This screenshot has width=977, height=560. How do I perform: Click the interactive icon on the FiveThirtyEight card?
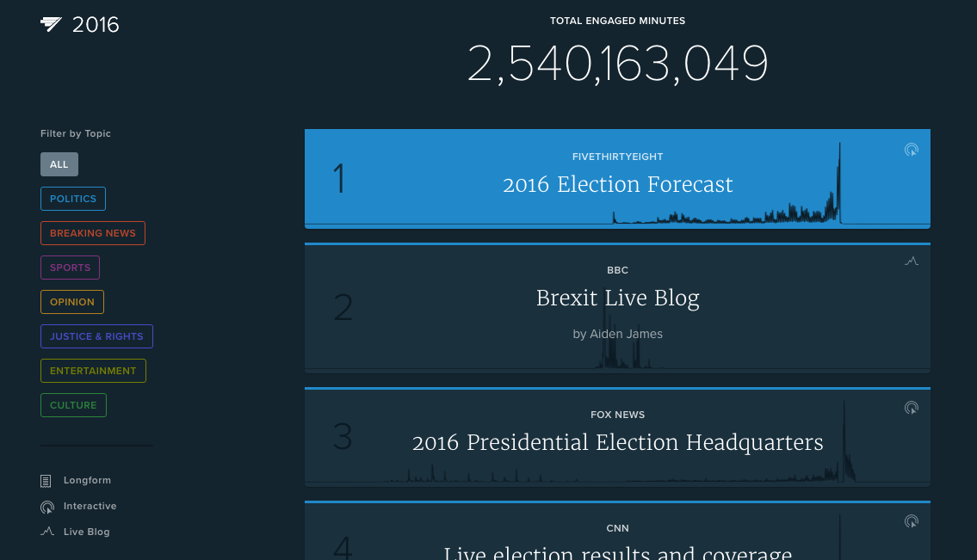point(912,150)
